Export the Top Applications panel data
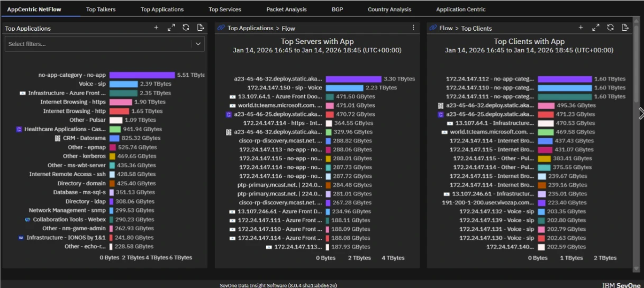644x288 pixels. (201, 28)
